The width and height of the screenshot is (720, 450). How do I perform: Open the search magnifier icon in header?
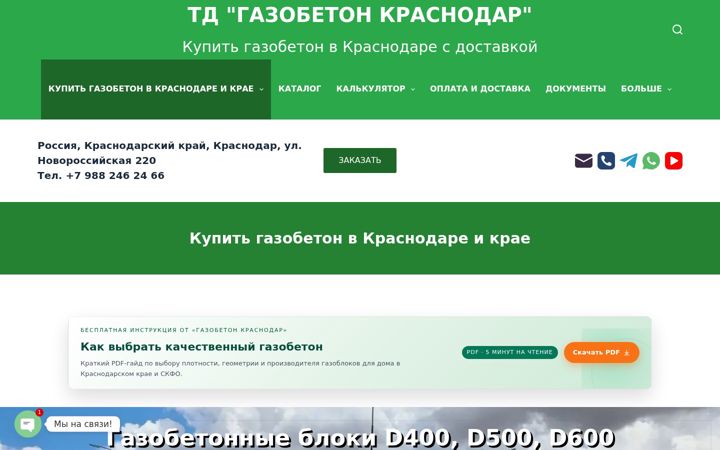[677, 30]
